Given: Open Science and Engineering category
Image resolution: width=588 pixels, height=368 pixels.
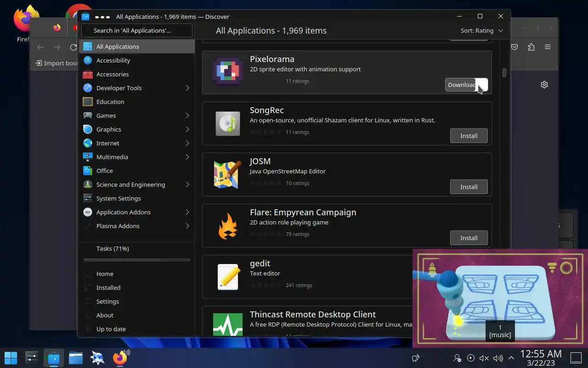Looking at the screenshot, I should pos(137,184).
